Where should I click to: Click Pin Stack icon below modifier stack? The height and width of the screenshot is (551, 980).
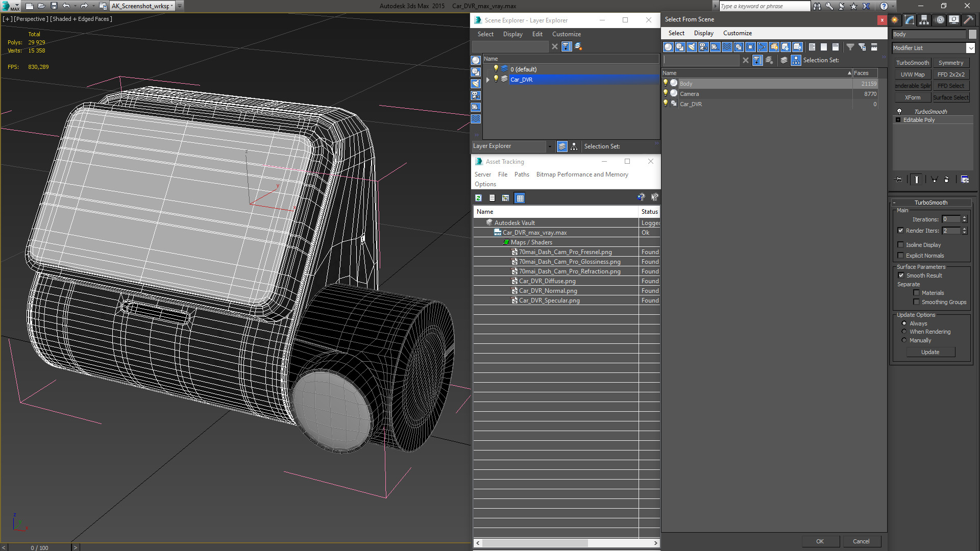coord(899,180)
